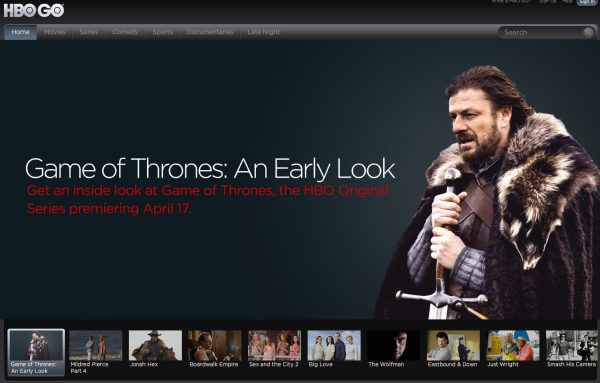Click the Boardwalk Empire caption text
600x383 pixels.
[x=214, y=364]
